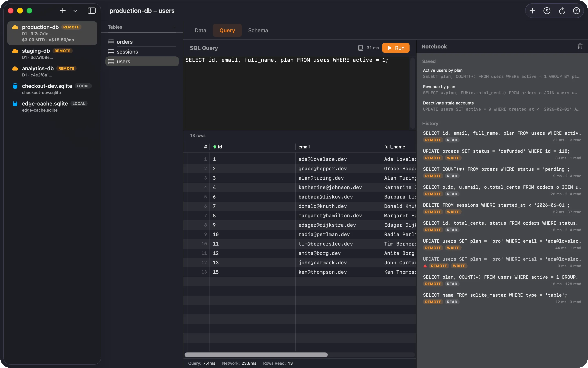Add a new table with Tables plus icon
This screenshot has width=588, height=368.
pos(174,27)
